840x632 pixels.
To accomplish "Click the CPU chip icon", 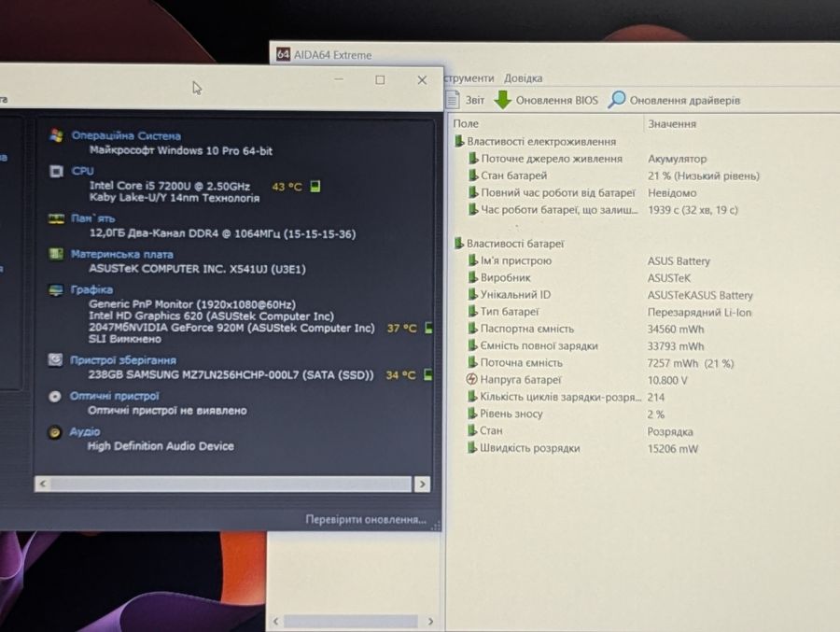I will pos(56,171).
